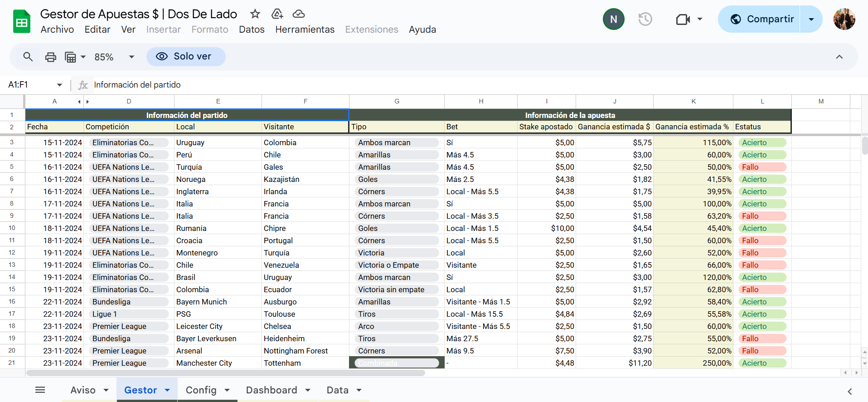Start a video call with camera icon
Screen dimensions: 868x402
pos(683,19)
